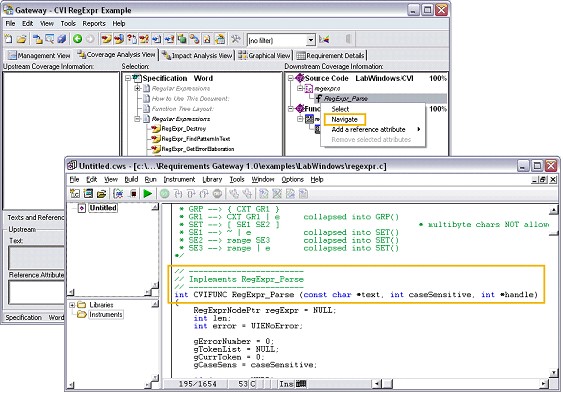This screenshot has width=563, height=394.
Task: Choose Navigate in the context menu
Action: [x=344, y=119]
